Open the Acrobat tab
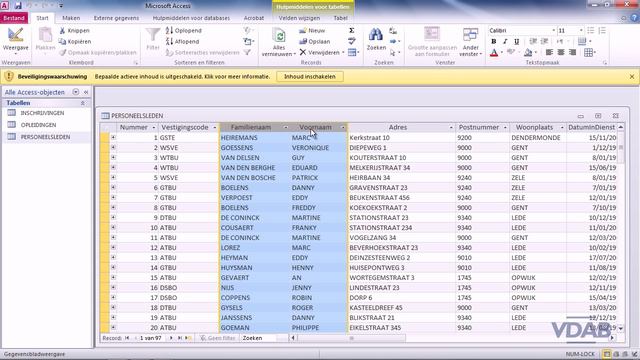 [x=254, y=18]
